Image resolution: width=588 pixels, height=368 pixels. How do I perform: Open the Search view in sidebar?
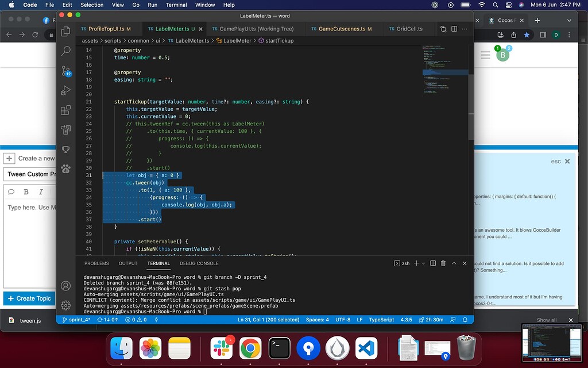[x=66, y=51]
